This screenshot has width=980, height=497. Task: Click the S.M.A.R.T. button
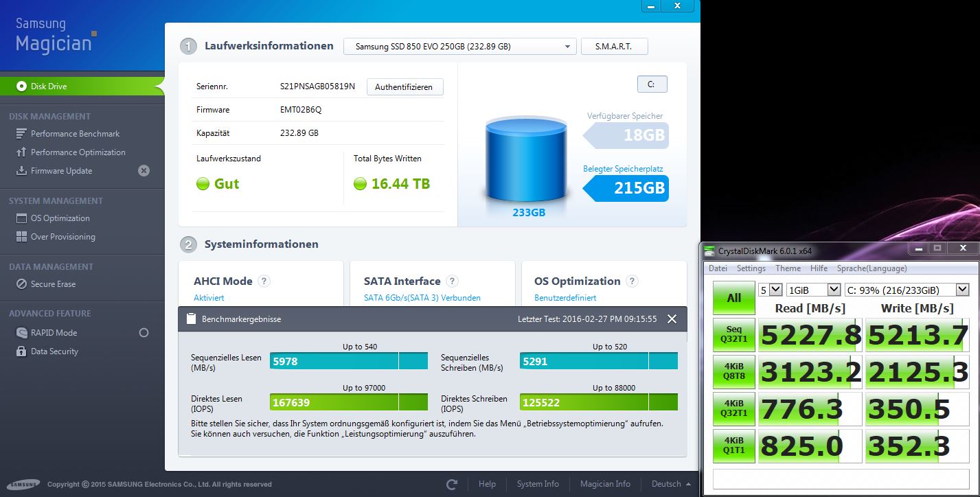coord(614,47)
